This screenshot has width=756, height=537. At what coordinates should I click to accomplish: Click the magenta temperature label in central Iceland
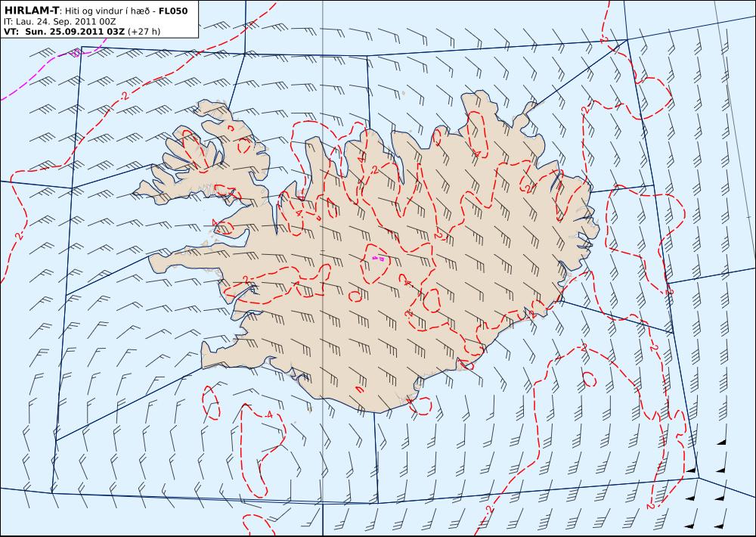click(380, 259)
